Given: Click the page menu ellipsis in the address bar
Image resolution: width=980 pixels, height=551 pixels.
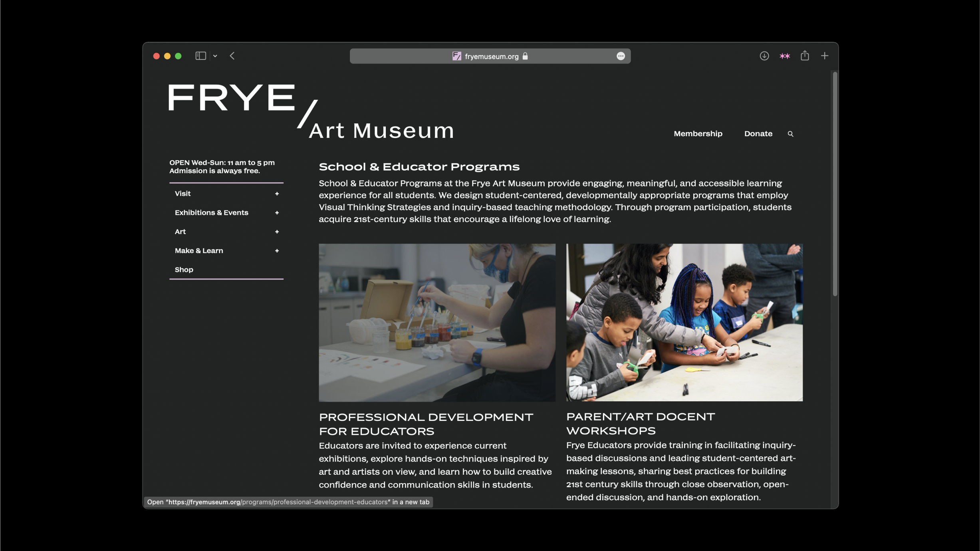Looking at the screenshot, I should click(x=620, y=56).
